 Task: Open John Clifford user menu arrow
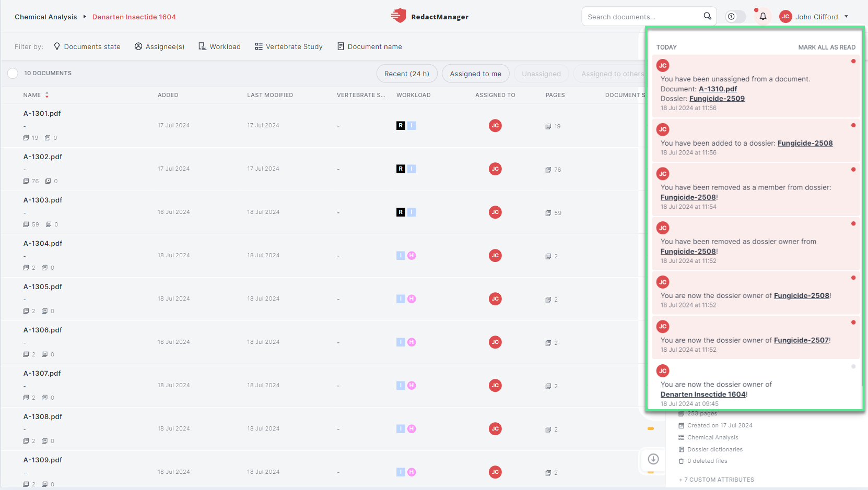pyautogui.click(x=846, y=17)
